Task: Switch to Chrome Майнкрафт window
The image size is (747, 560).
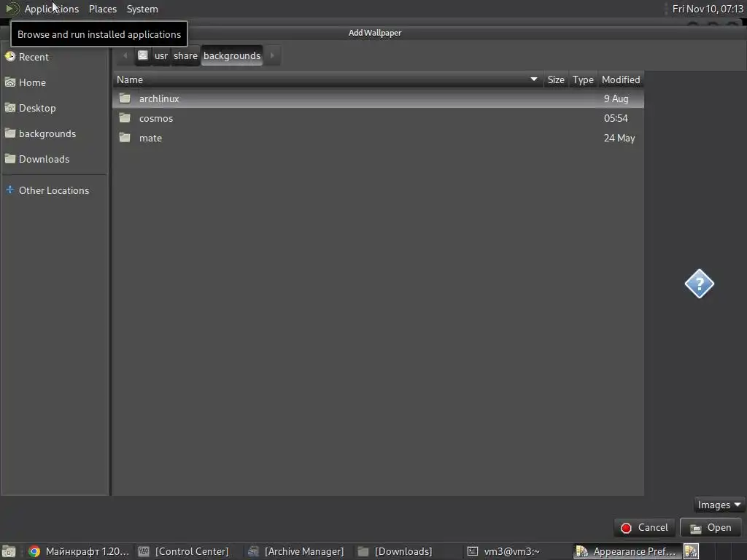Action: pyautogui.click(x=79, y=551)
